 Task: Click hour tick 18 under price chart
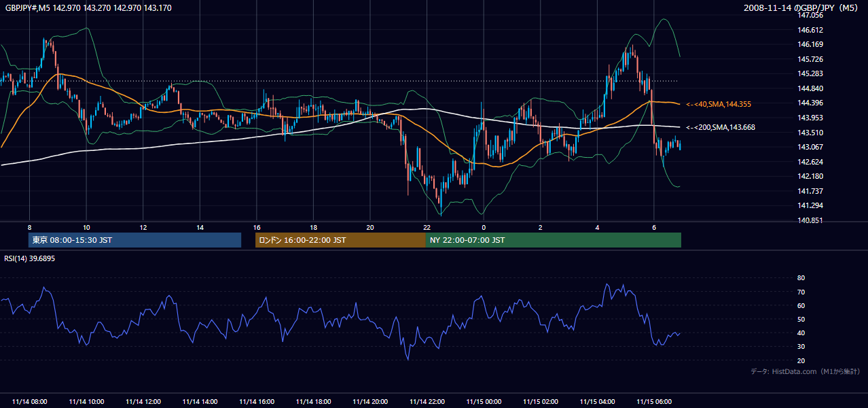click(x=313, y=227)
